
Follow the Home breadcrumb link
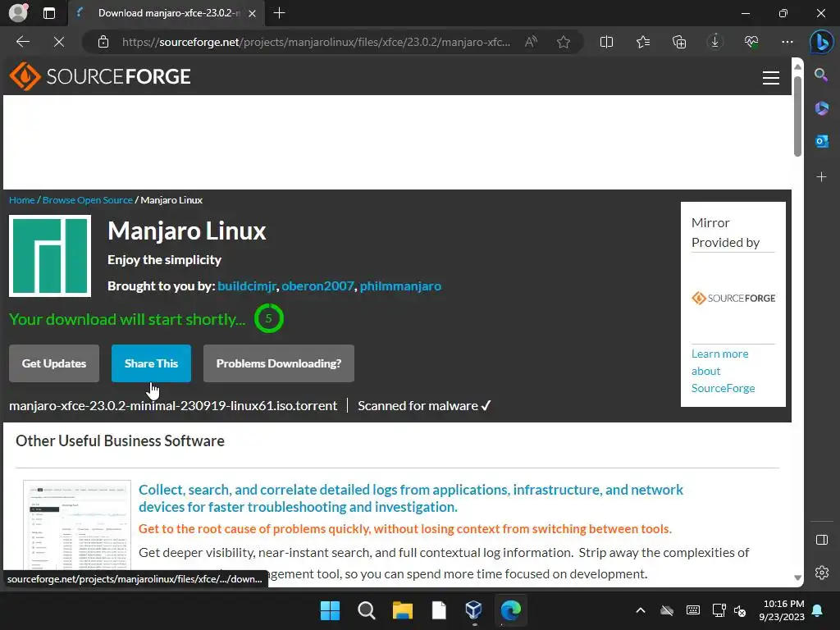pos(22,200)
